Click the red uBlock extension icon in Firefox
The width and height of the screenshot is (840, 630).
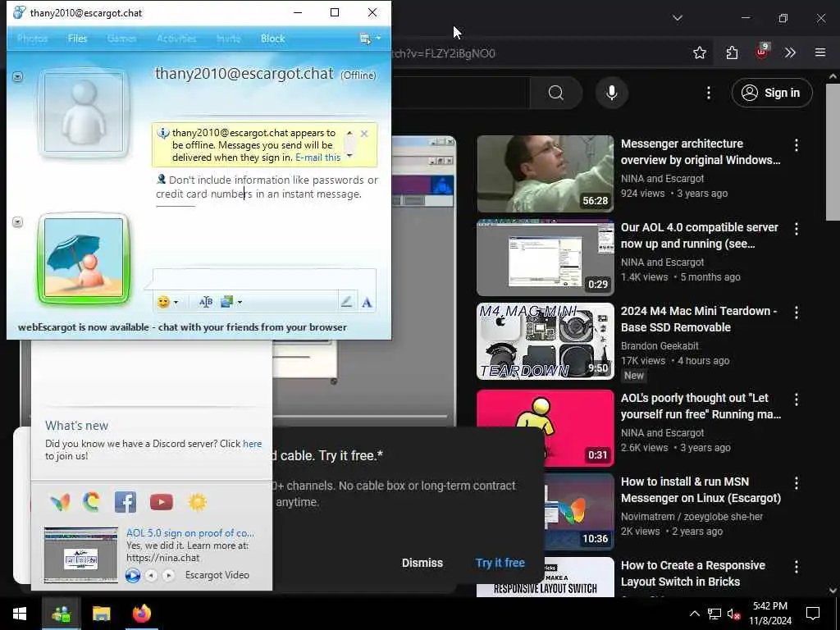coord(762,52)
